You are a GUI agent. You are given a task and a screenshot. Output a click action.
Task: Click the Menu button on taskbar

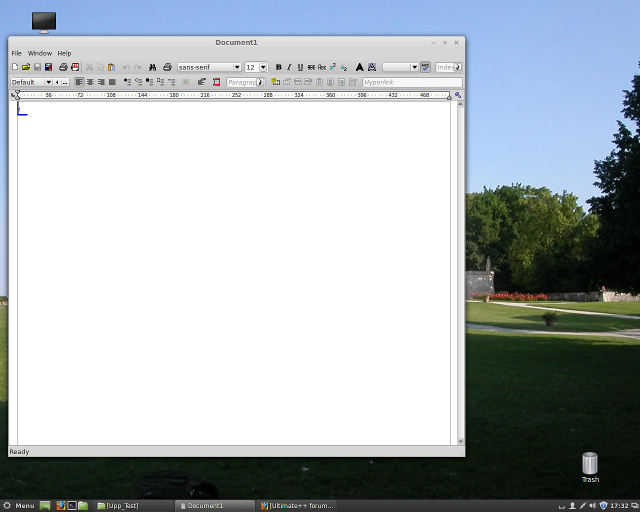(19, 506)
